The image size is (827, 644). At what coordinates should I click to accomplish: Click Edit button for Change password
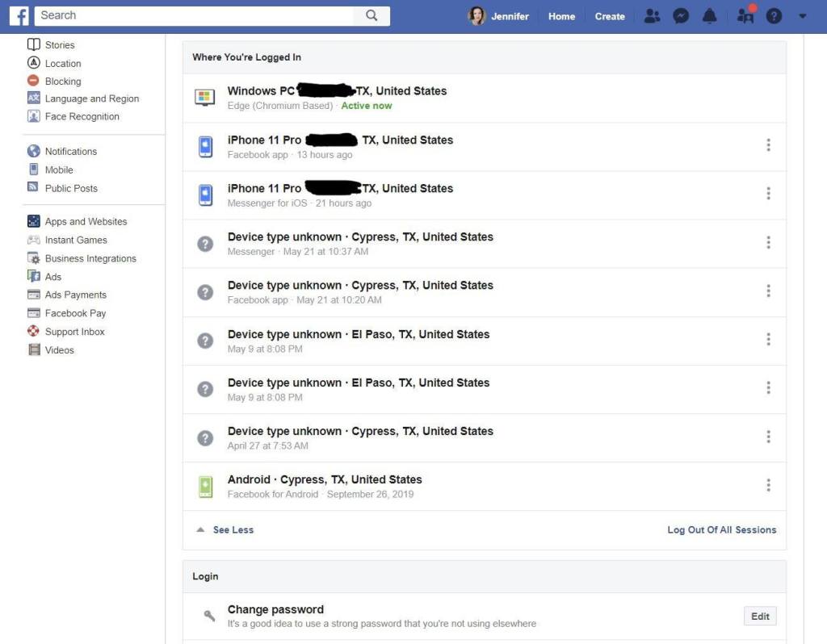760,617
